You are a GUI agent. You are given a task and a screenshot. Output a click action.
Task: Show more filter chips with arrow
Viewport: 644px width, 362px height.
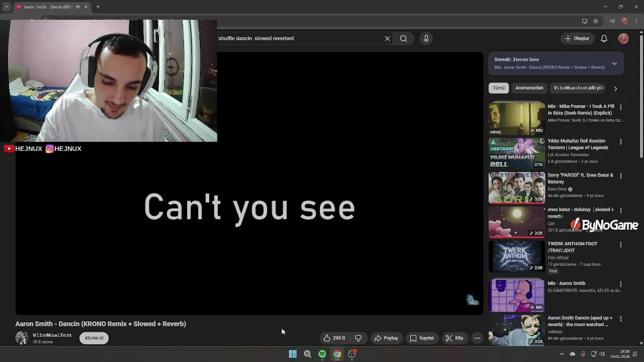click(x=615, y=88)
